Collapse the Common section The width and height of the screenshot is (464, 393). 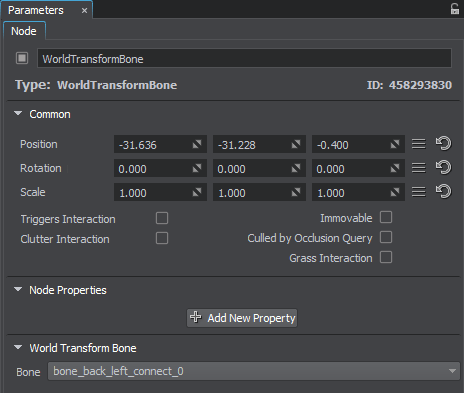[x=18, y=114]
